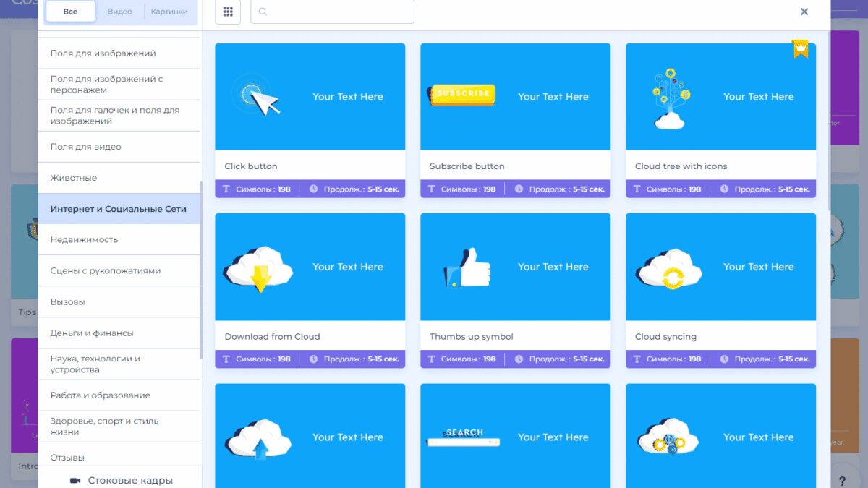Choose the Click button scene thumbnail
This screenshot has height=488, width=868.
310,97
